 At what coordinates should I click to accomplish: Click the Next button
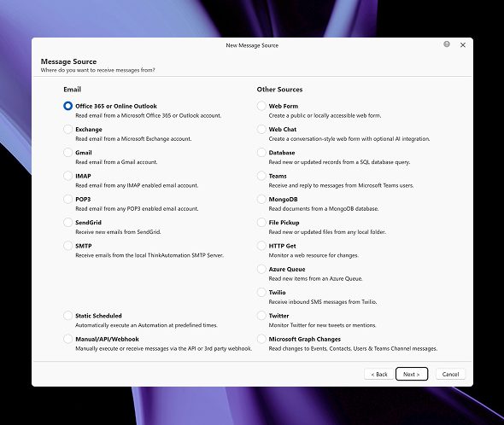pyautogui.click(x=412, y=374)
